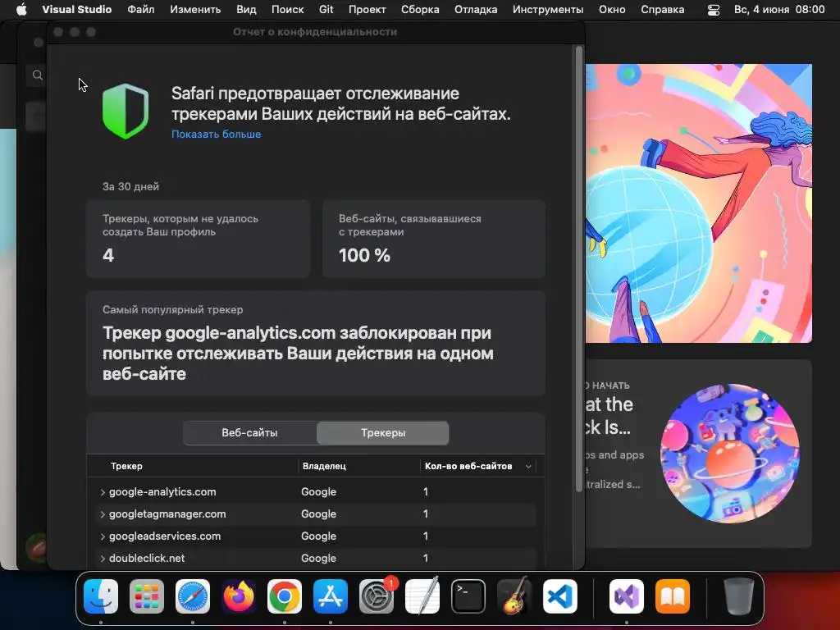Click the Трекер column header
The height and width of the screenshot is (630, 840).
(x=126, y=466)
